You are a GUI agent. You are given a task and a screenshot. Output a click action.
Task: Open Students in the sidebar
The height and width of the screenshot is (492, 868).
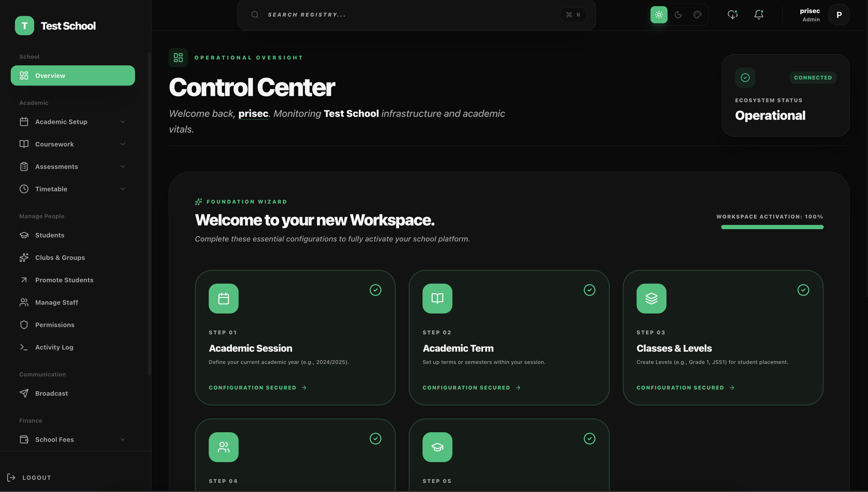pos(73,235)
